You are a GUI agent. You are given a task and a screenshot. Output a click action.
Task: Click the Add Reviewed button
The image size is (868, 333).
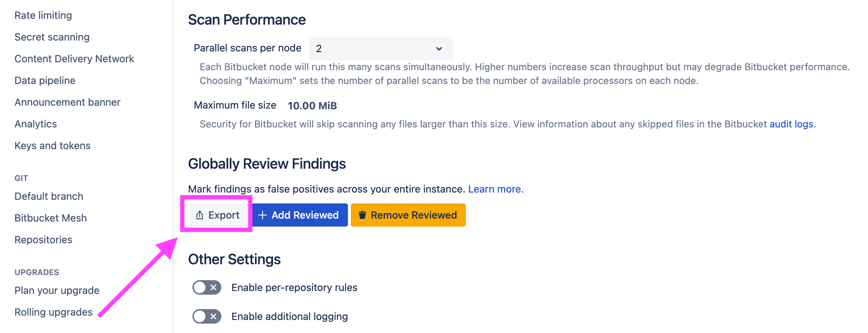tap(299, 215)
